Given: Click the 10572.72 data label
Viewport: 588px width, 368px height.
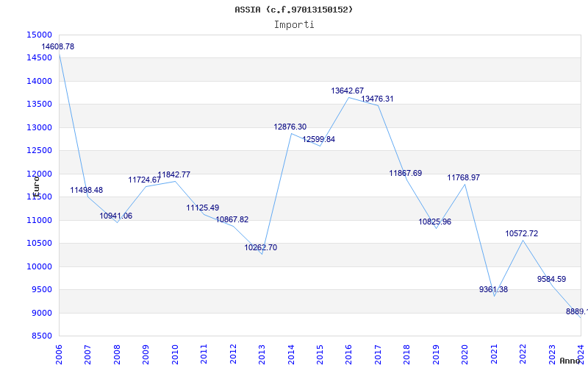Looking at the screenshot, I should [x=522, y=233].
